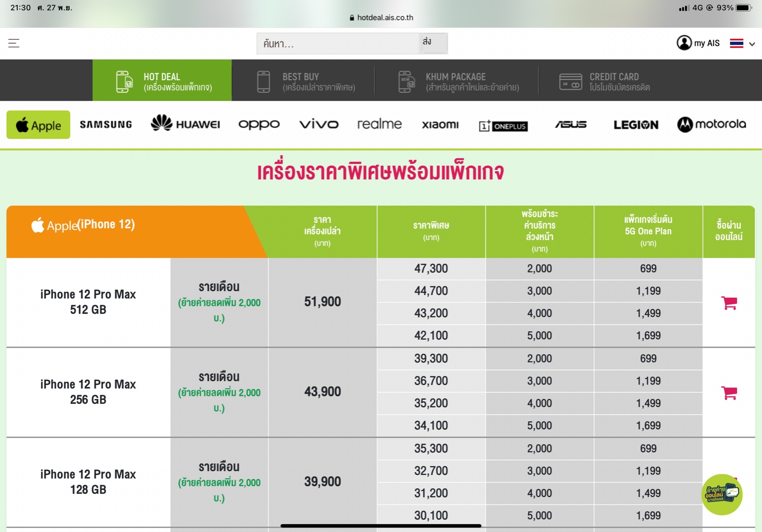This screenshot has height=532, width=762.
Task: Select the ราคาพิเศษ column header
Action: click(x=431, y=231)
